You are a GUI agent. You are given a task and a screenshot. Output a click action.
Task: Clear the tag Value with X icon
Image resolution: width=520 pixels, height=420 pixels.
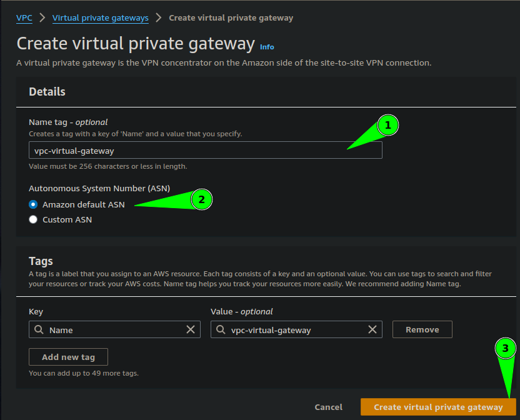tap(372, 329)
